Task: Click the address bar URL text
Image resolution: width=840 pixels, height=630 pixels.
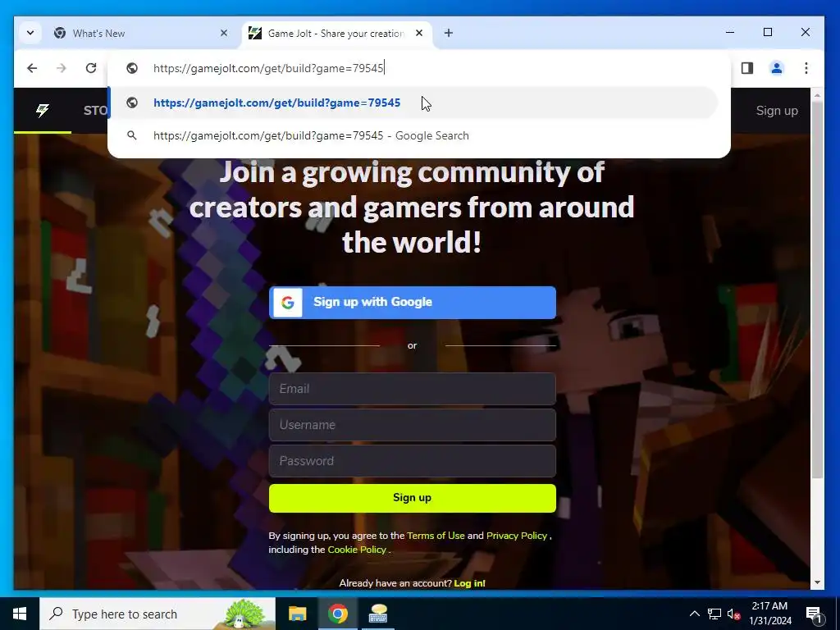Action: click(x=268, y=68)
